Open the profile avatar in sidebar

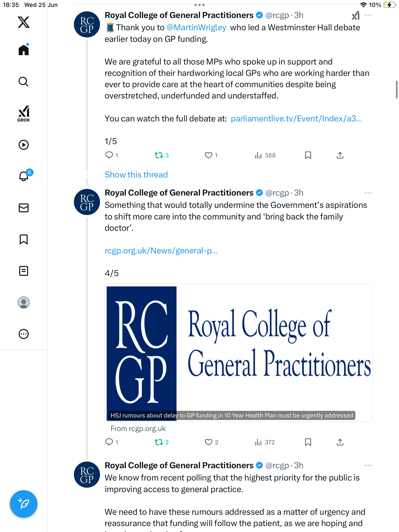[x=24, y=302]
